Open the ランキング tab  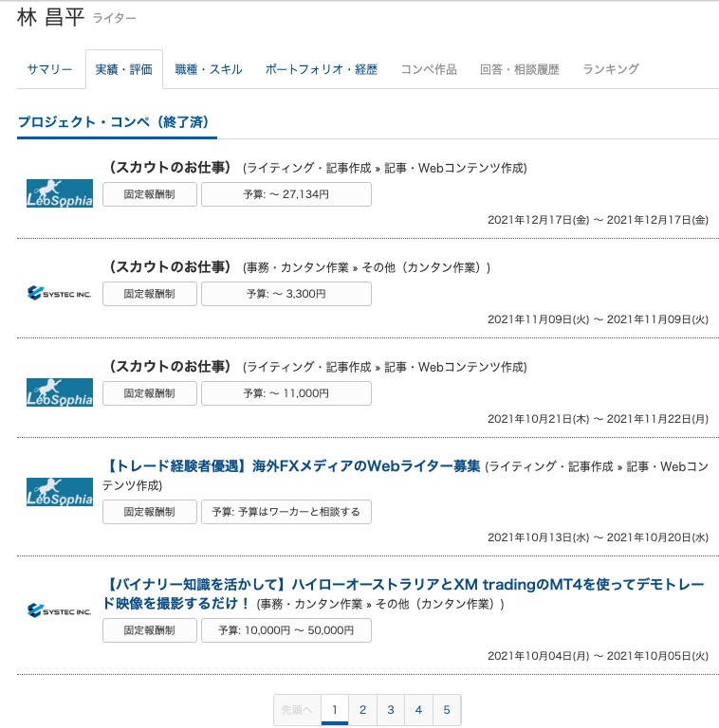tap(611, 69)
